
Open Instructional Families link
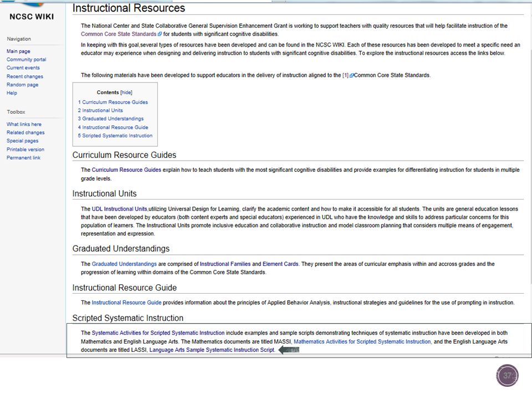click(226, 264)
